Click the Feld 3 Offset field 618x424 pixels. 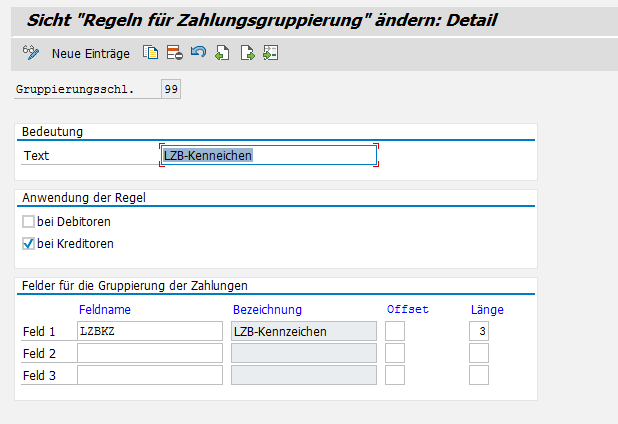pyautogui.click(x=395, y=375)
